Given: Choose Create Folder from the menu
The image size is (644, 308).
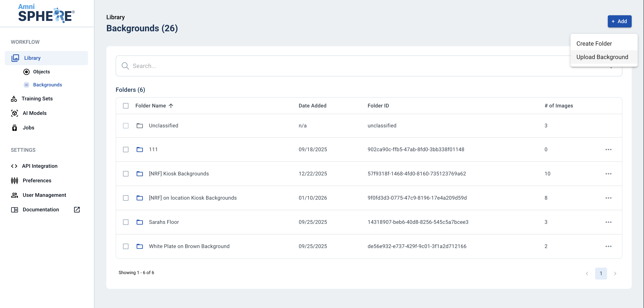Looking at the screenshot, I should tap(594, 44).
